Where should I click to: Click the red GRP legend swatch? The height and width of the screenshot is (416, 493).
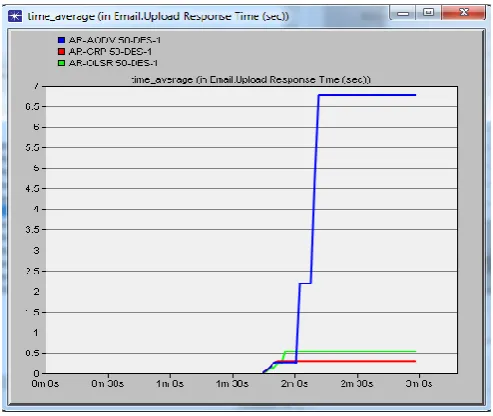coord(61,52)
